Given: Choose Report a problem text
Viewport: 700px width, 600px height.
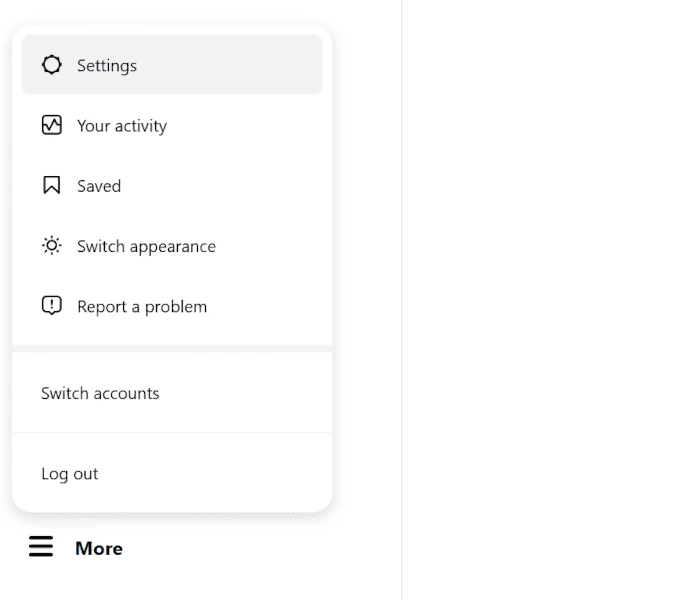Looking at the screenshot, I should (x=142, y=307).
